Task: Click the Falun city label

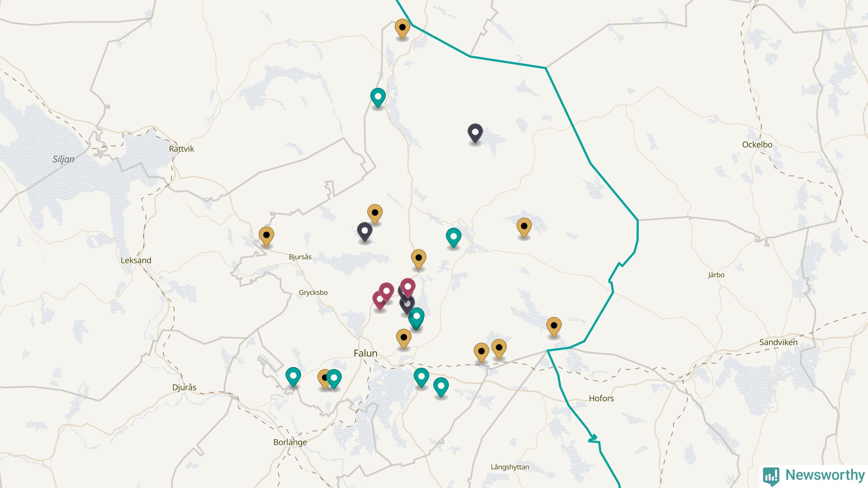Action: click(x=366, y=353)
